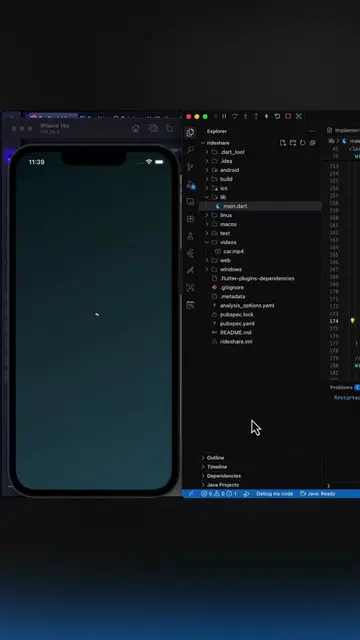Open the Flutter sidebar view
Image resolution: width=360 pixels, height=640 pixels.
[190, 253]
